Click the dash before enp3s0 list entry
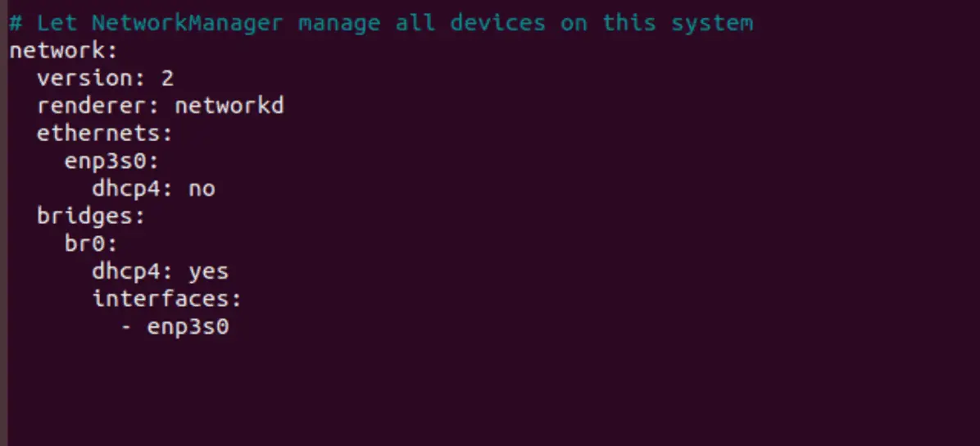The height and width of the screenshot is (446, 980). [x=125, y=327]
